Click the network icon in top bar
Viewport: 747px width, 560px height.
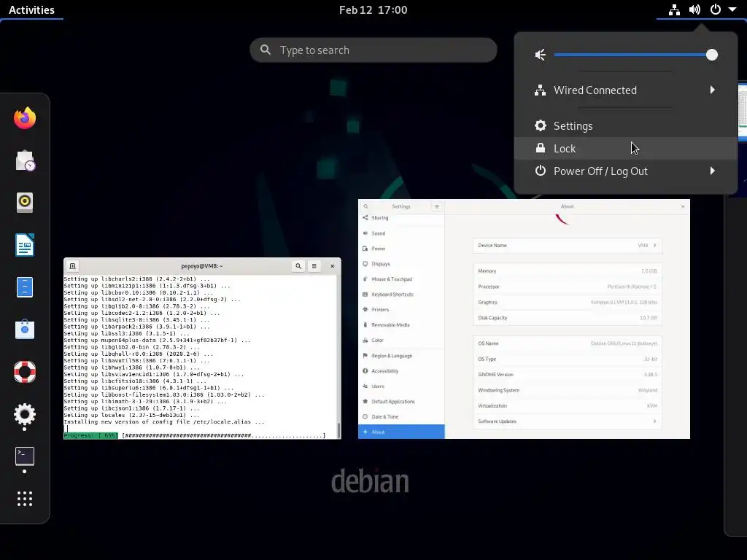click(674, 9)
